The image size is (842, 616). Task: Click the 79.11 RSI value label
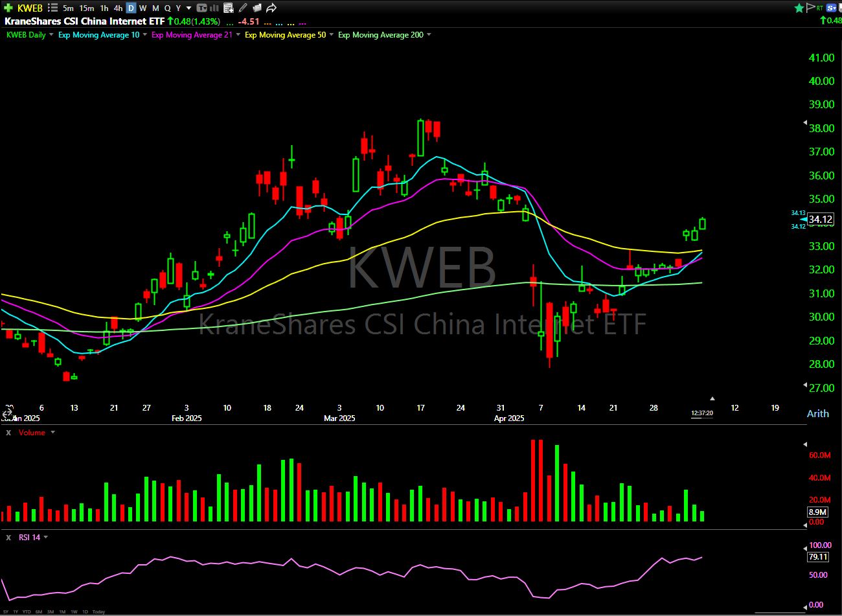[818, 557]
